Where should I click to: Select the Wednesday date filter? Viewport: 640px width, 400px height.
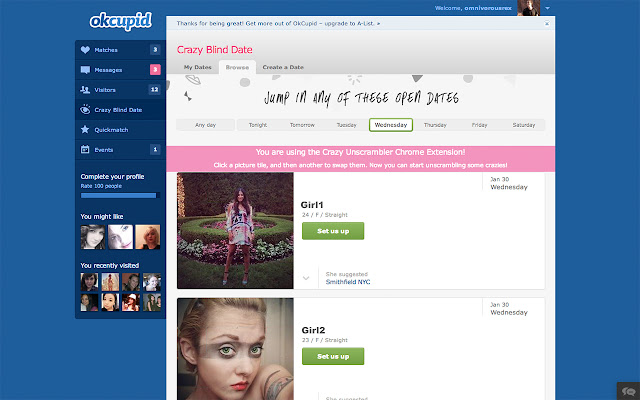click(391, 125)
